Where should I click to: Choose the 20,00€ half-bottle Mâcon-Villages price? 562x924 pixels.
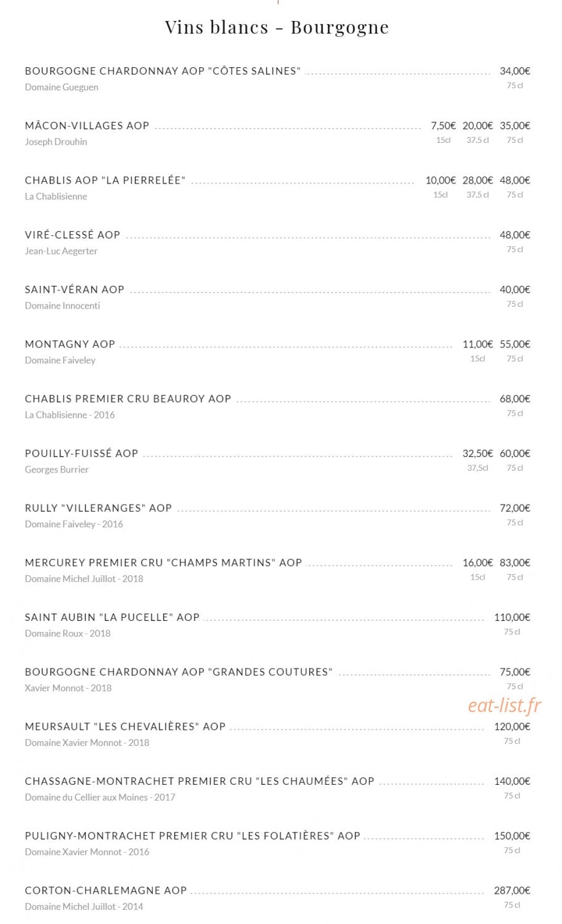click(x=478, y=126)
